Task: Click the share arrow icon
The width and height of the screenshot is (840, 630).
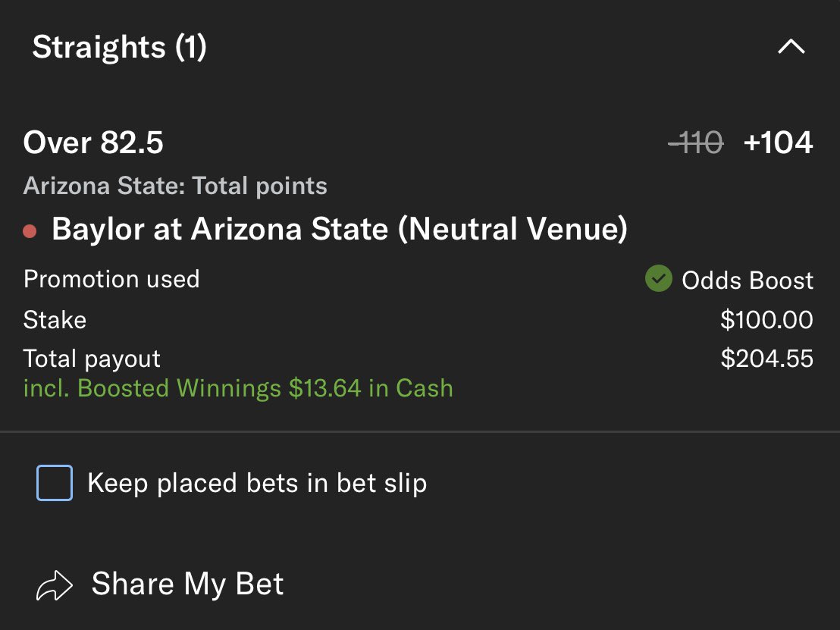Action: coord(55,585)
